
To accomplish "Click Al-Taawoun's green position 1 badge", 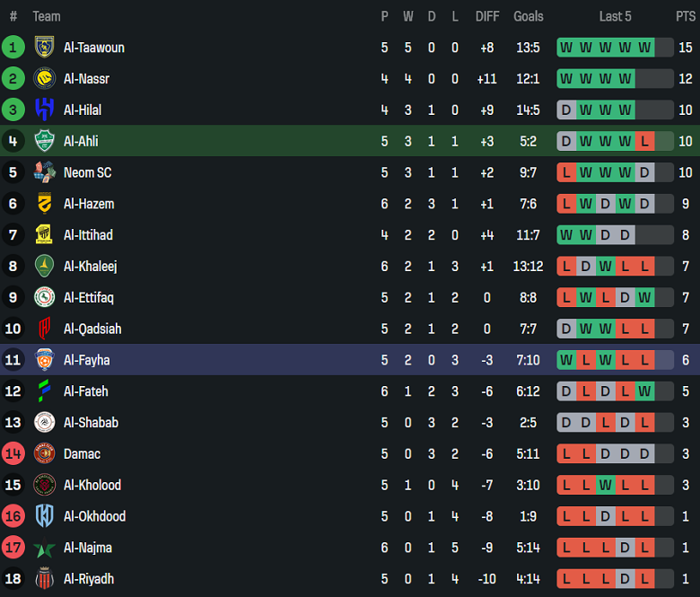I will [13, 48].
